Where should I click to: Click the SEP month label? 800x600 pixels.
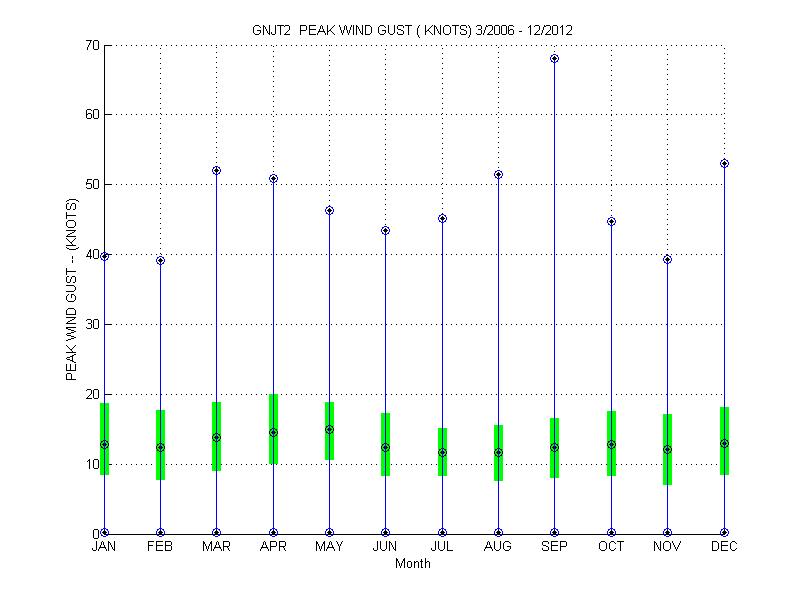tap(554, 546)
